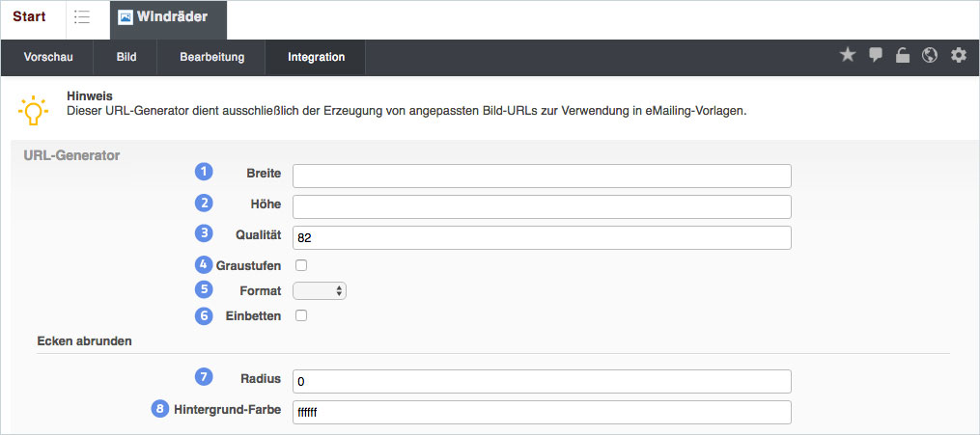
Task: Select the Integration tab
Action: click(316, 57)
